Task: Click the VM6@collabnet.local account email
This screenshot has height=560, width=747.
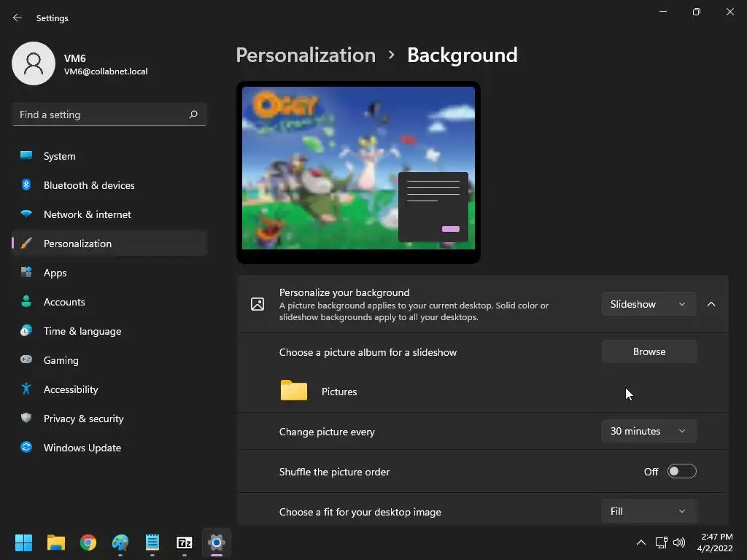Action: [x=106, y=71]
